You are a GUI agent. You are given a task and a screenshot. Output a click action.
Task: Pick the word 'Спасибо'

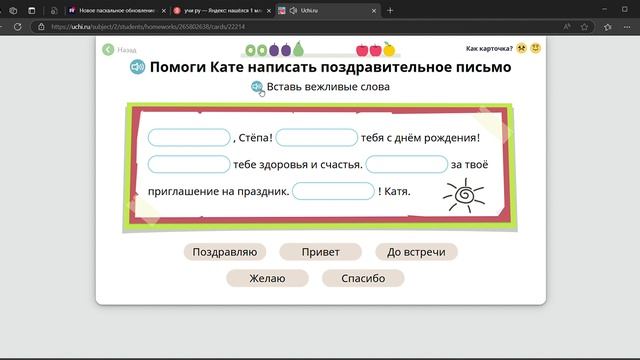pyautogui.click(x=363, y=278)
